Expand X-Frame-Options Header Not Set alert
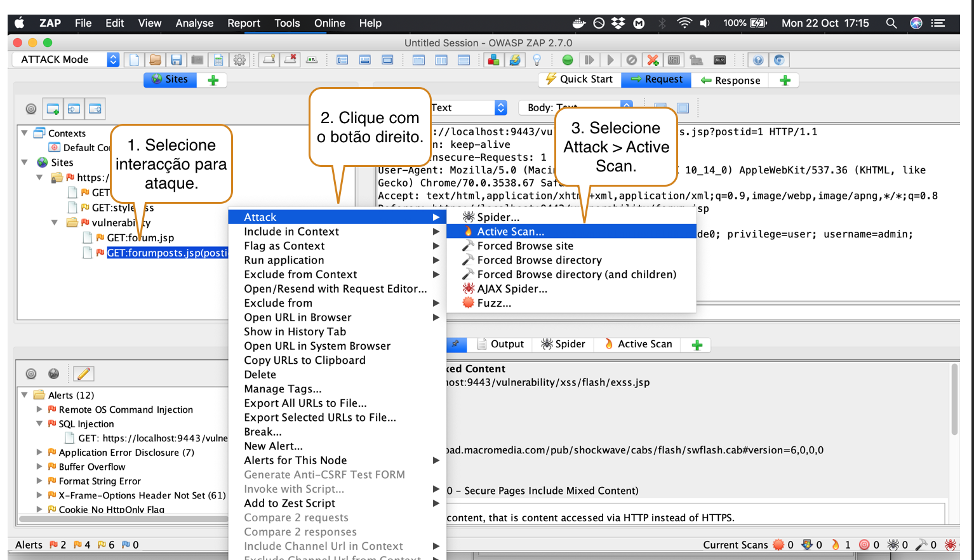Viewport: 974px width, 560px height. pyautogui.click(x=39, y=495)
